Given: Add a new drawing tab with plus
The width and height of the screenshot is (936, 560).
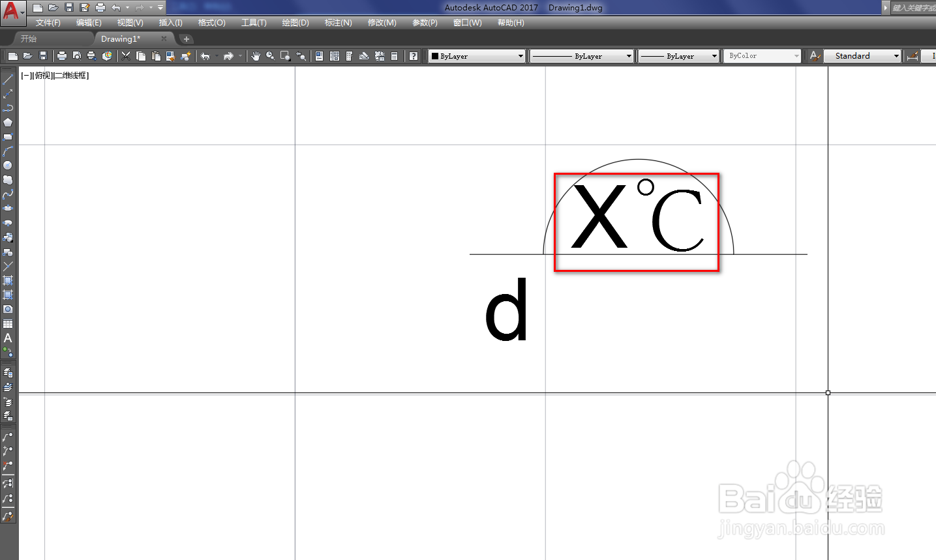Looking at the screenshot, I should click(187, 39).
